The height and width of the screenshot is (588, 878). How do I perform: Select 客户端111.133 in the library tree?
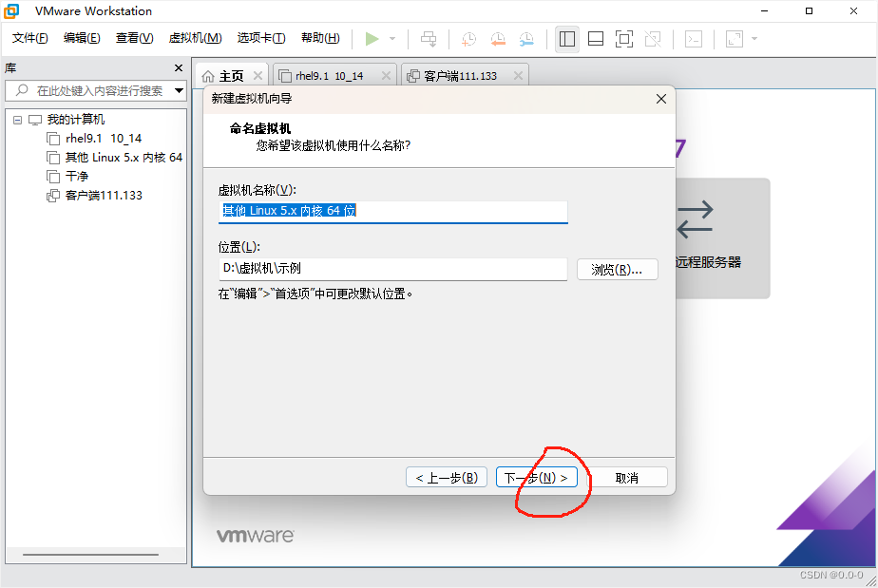[104, 196]
